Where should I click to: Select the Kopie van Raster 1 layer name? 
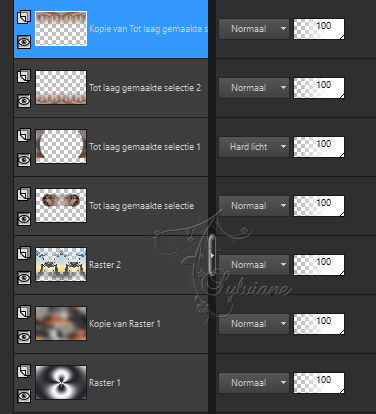click(125, 324)
